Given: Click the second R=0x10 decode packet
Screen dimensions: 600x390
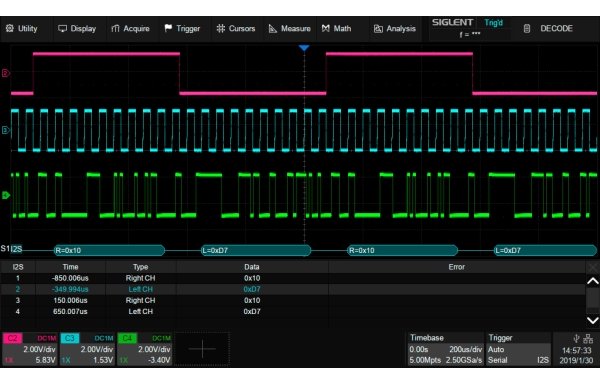Looking at the screenshot, I should pos(402,251).
